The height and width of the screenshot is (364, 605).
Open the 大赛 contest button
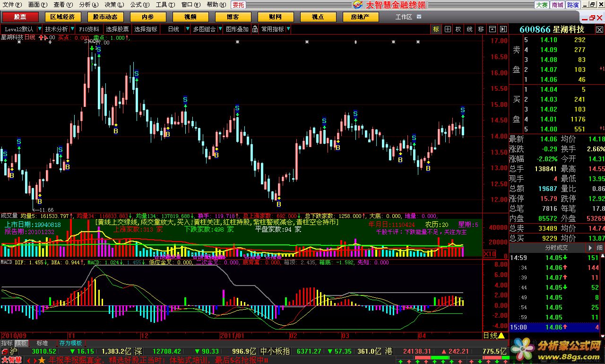point(542,5)
